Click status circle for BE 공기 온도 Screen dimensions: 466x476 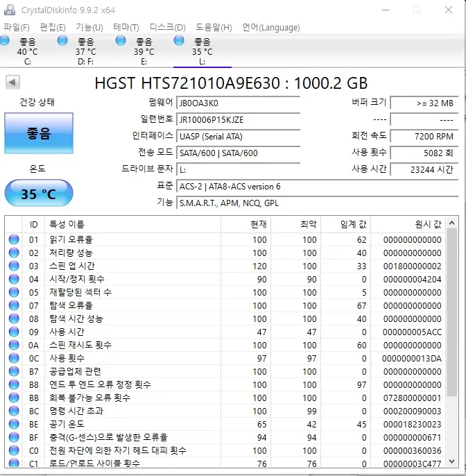(x=14, y=424)
